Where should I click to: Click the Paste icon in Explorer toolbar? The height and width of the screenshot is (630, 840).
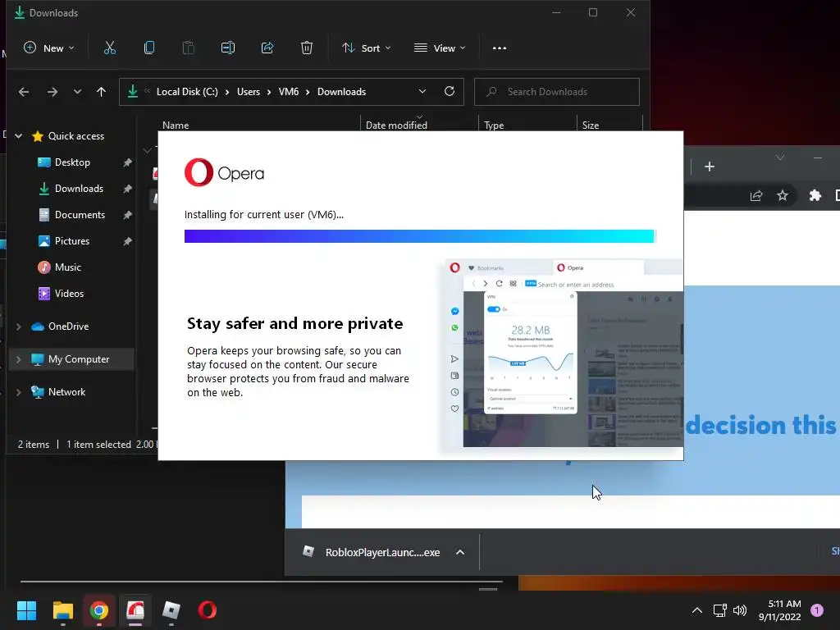(188, 48)
